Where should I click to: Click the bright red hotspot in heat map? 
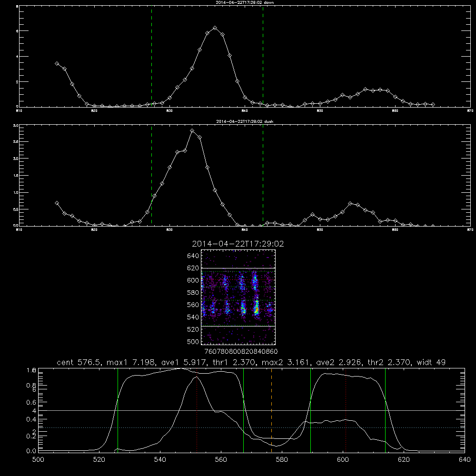click(x=257, y=309)
